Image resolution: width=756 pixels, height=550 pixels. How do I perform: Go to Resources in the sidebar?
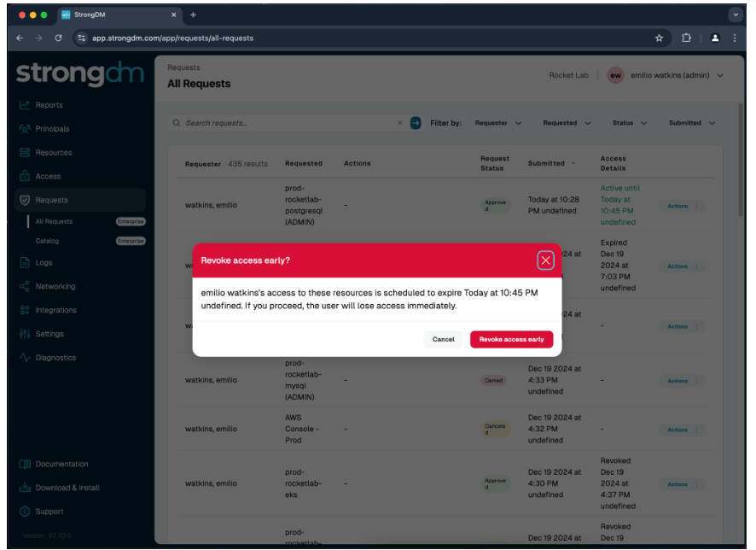tap(53, 153)
